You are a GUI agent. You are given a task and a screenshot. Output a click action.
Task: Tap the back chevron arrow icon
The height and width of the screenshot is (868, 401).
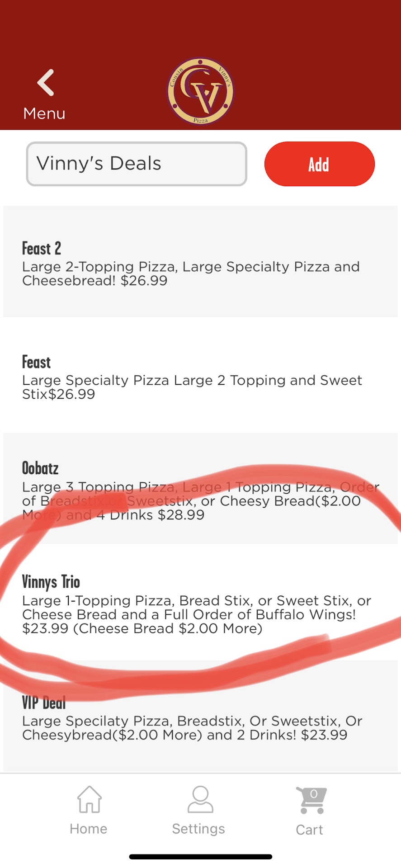tap(46, 83)
